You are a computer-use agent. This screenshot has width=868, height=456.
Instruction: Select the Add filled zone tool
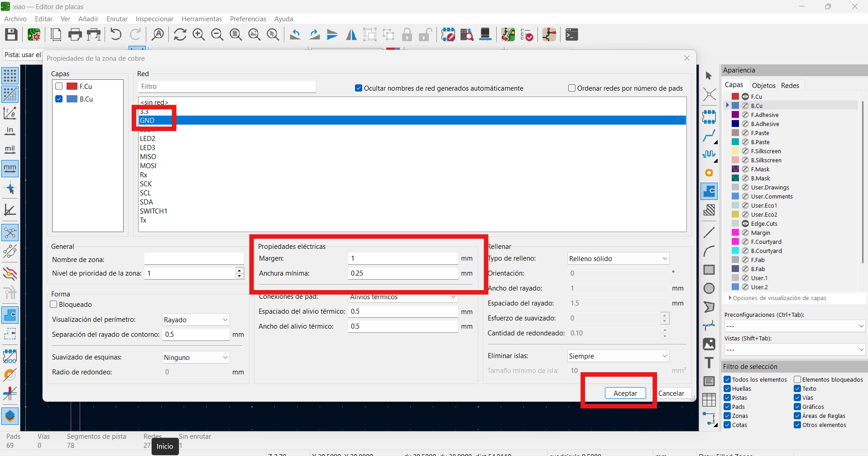coord(709,191)
